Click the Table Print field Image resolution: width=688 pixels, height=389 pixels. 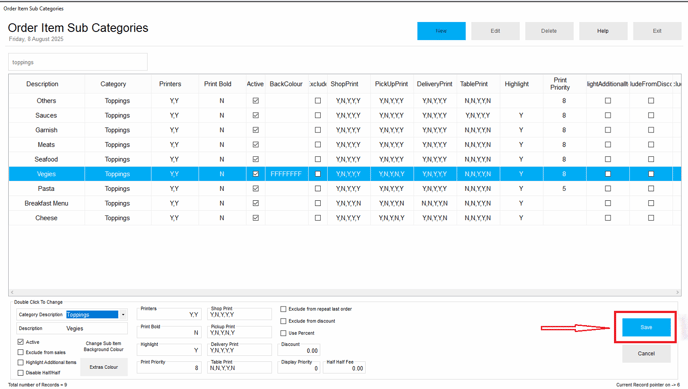click(240, 368)
